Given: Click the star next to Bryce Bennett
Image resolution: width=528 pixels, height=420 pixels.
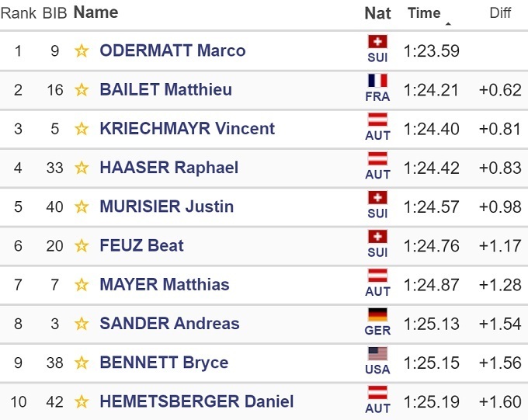Looking at the screenshot, I should pyautogui.click(x=82, y=363).
